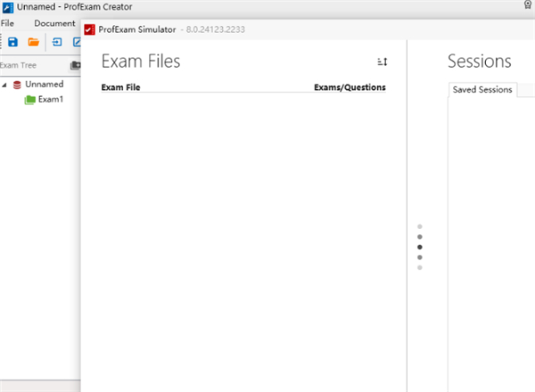535x392 pixels.
Task: Open a file using the orange folder icon
Action: (x=34, y=42)
